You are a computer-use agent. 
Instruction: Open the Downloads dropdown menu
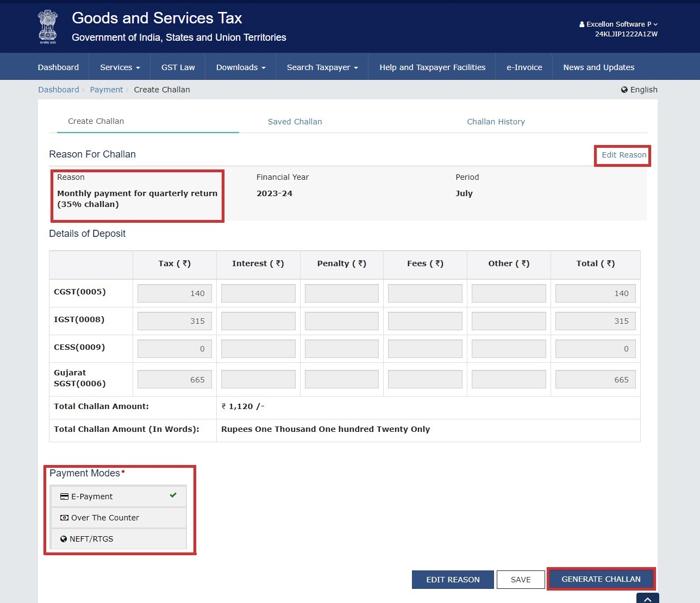coord(241,67)
